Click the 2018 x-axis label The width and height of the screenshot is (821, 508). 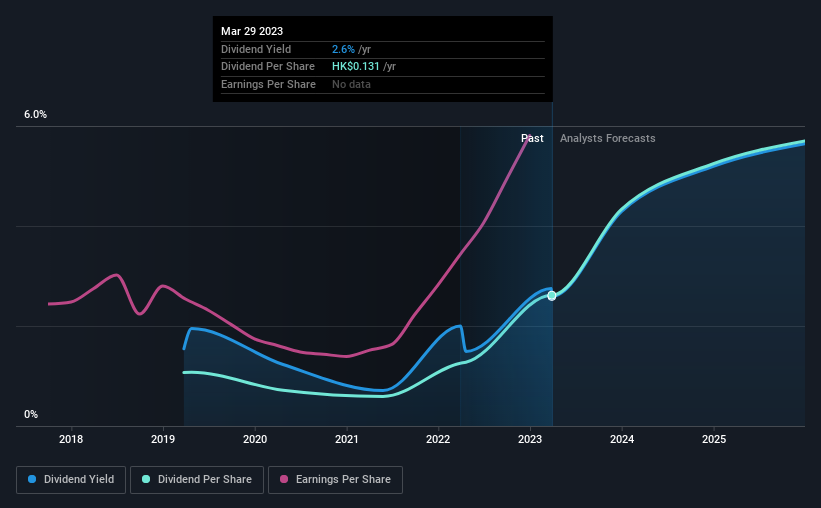(x=71, y=439)
